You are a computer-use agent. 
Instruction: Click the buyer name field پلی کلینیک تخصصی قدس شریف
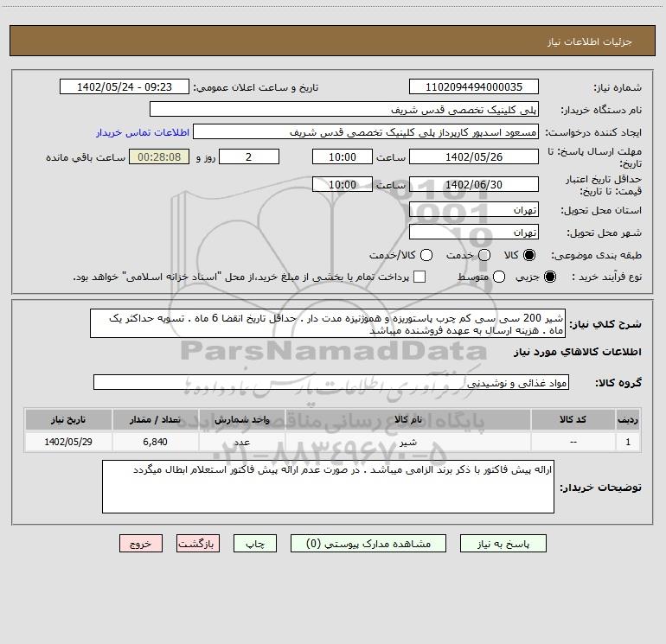point(344,110)
